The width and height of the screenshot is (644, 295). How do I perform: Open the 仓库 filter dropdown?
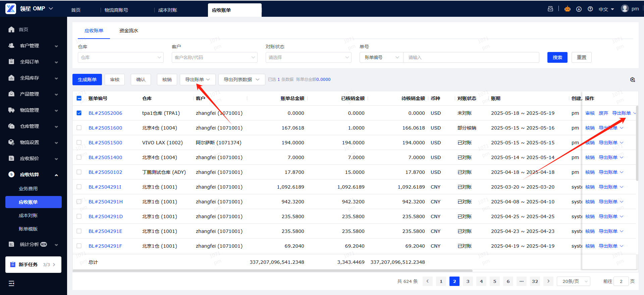coord(121,57)
